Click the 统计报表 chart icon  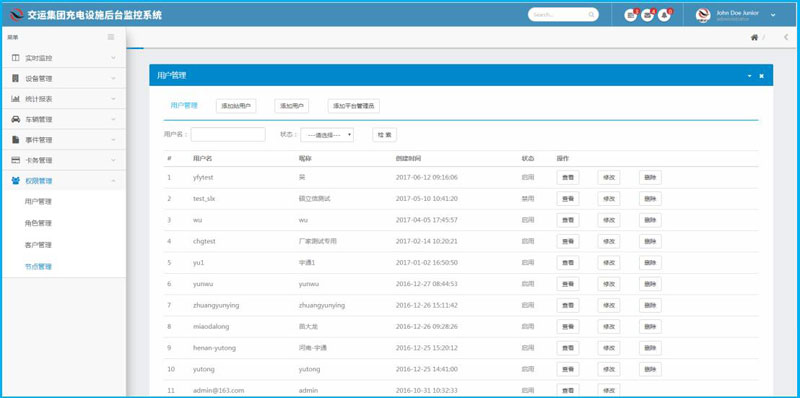tap(15, 99)
